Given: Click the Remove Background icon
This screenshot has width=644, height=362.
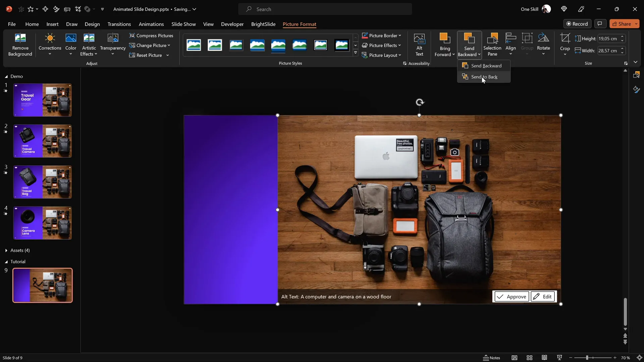Looking at the screenshot, I should coord(20,44).
